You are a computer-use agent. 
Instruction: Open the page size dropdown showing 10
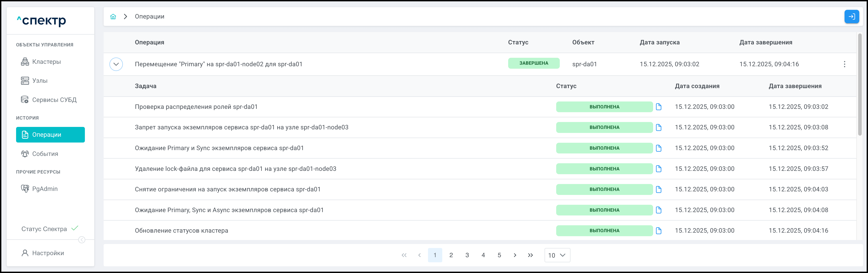[557, 255]
